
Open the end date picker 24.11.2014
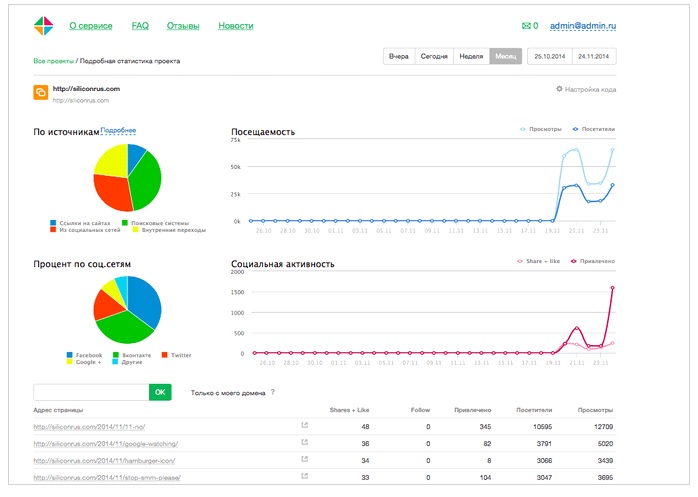coord(593,57)
